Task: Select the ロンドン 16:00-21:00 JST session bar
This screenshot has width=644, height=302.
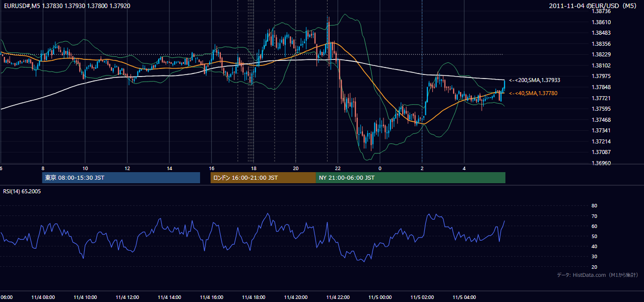Action: (263, 178)
